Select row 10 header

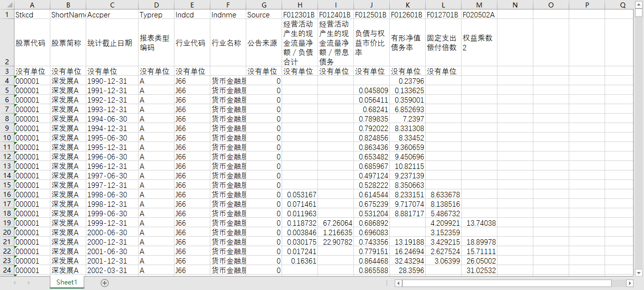pyautogui.click(x=7, y=138)
